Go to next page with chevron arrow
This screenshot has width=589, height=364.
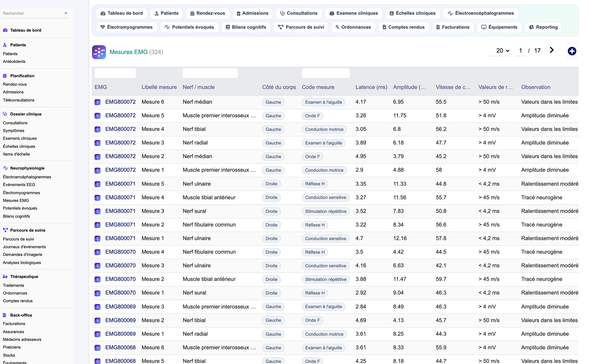(x=552, y=50)
